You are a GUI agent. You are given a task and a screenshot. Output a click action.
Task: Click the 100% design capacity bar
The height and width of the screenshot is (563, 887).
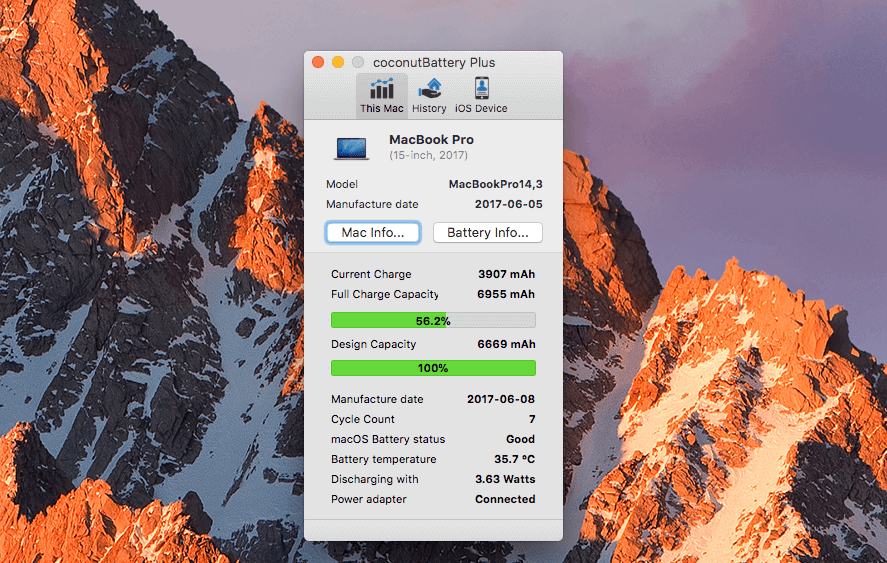(x=433, y=368)
